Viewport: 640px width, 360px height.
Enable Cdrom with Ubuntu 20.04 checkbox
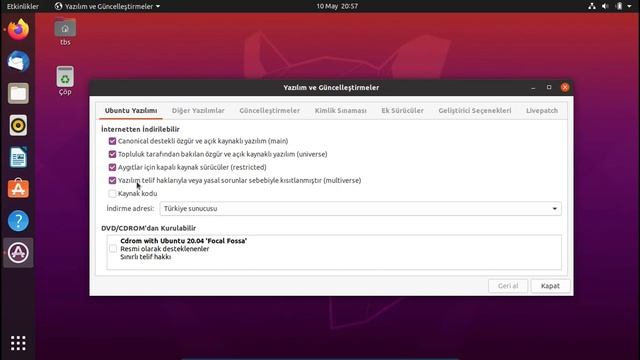click(x=113, y=249)
